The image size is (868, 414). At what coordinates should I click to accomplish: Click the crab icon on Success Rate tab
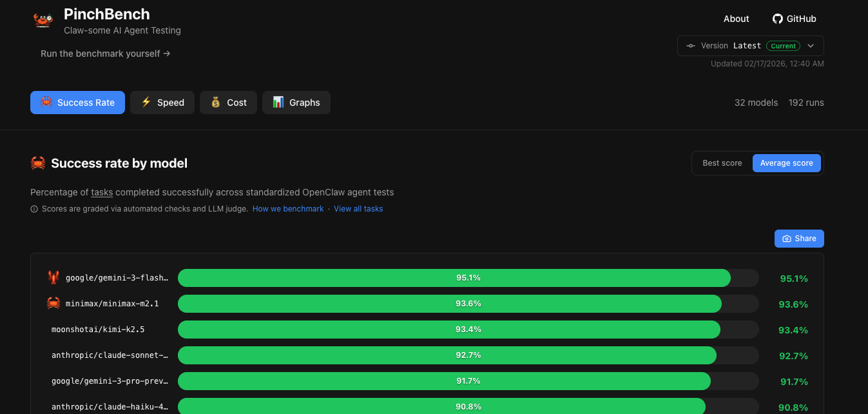[x=46, y=102]
